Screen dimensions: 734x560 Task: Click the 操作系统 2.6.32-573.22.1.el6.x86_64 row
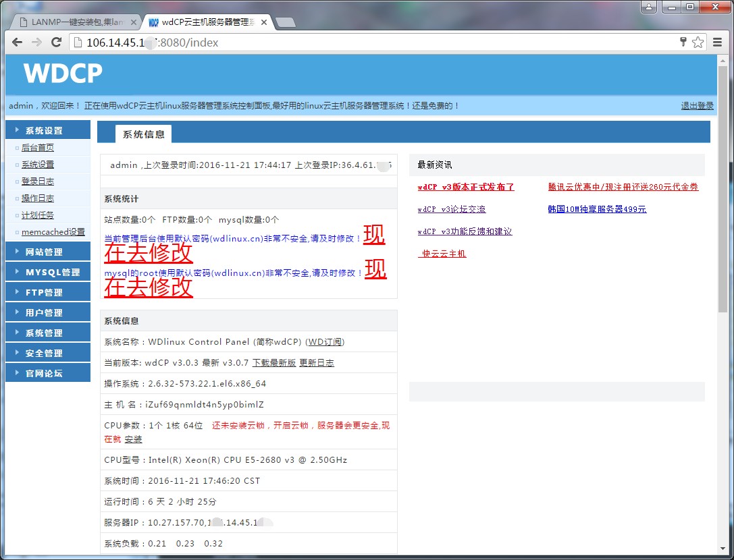coord(248,384)
